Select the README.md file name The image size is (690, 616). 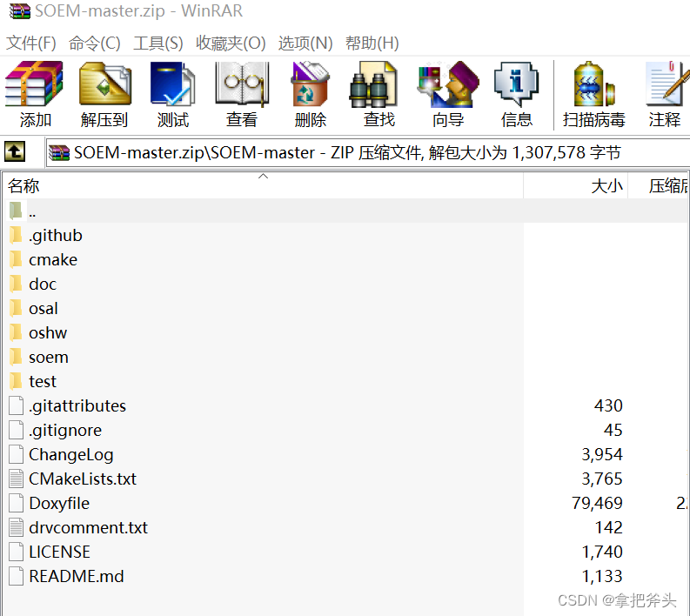(76, 576)
